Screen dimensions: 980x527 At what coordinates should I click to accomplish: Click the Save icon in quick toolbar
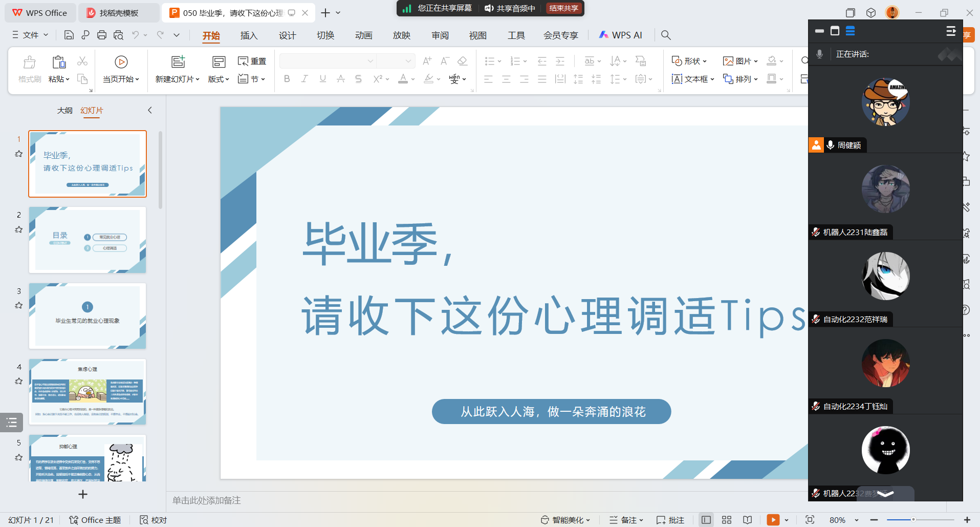(x=69, y=35)
